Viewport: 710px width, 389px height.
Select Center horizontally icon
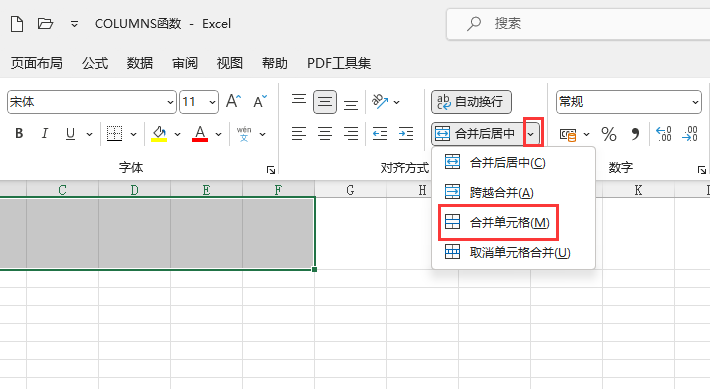tap(325, 134)
